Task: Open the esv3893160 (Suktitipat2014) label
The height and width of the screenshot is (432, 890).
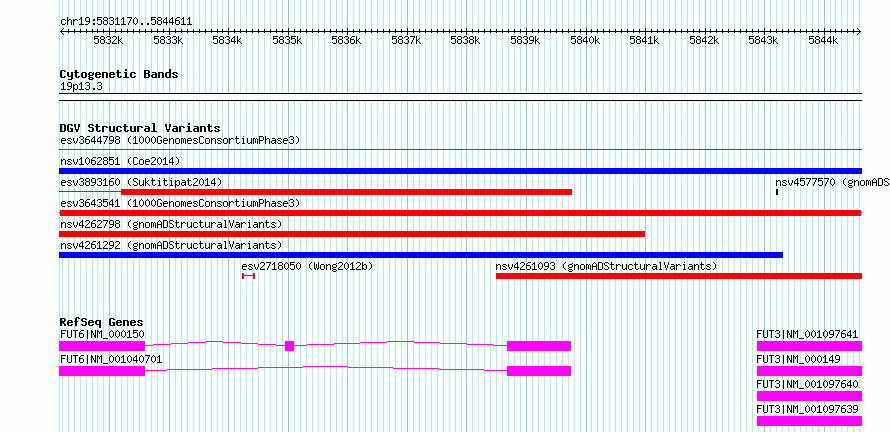Action: tap(141, 182)
